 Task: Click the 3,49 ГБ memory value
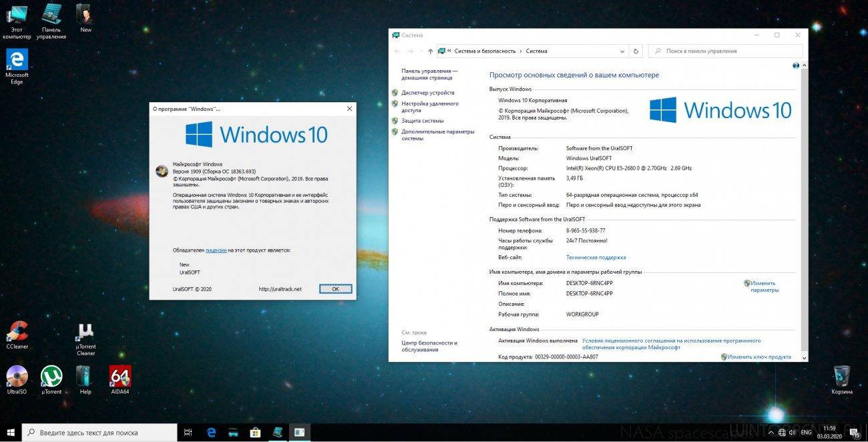575,178
